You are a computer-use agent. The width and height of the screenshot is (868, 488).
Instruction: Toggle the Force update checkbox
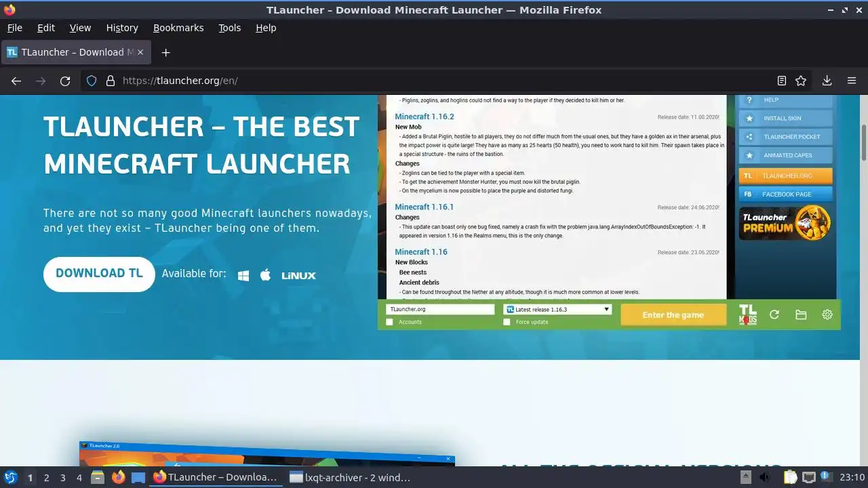tap(507, 322)
